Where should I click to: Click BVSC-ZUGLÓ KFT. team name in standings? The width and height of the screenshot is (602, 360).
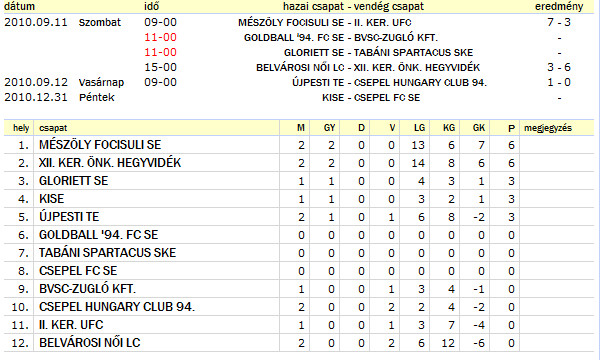click(x=88, y=289)
